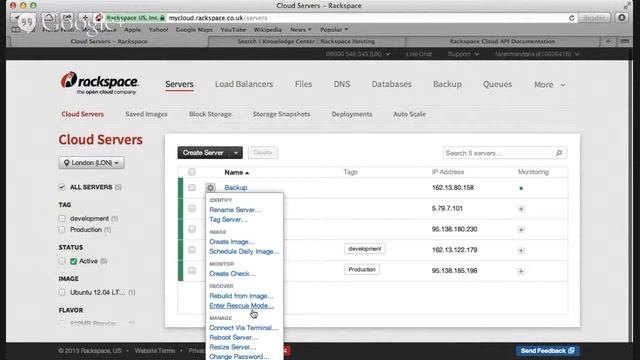The image size is (640, 360).
Task: Click the Add bookmark plus icon in toolbar
Action: click(85, 18)
